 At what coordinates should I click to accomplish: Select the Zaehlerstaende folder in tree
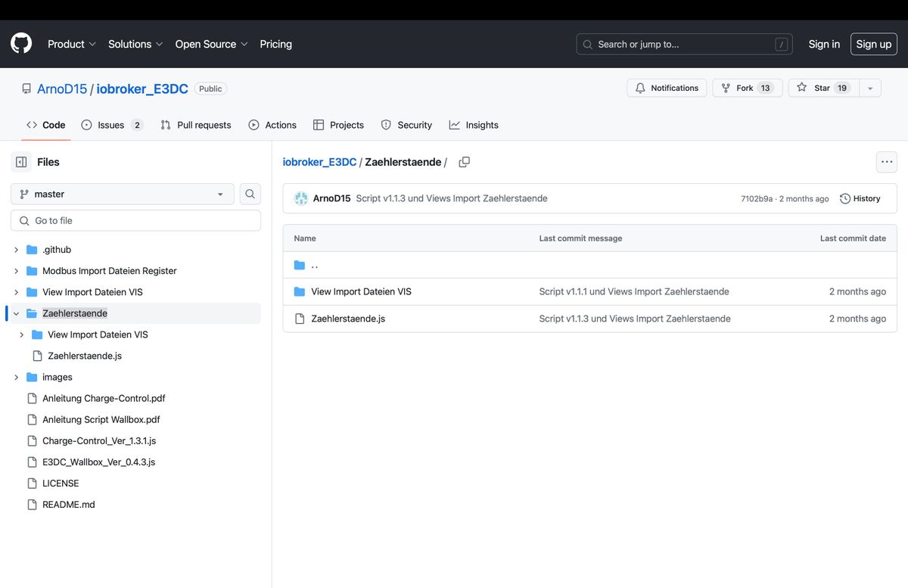pyautogui.click(x=75, y=313)
